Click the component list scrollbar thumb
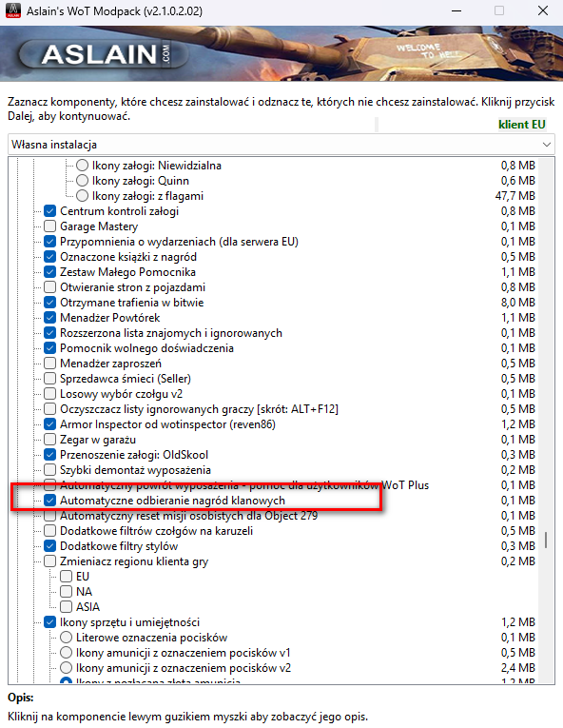 (x=546, y=540)
